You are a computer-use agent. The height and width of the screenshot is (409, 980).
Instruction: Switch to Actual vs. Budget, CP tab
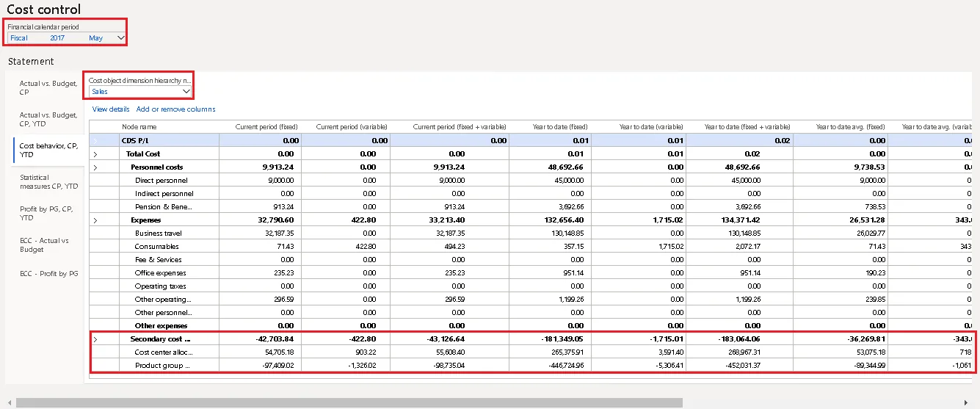point(48,87)
